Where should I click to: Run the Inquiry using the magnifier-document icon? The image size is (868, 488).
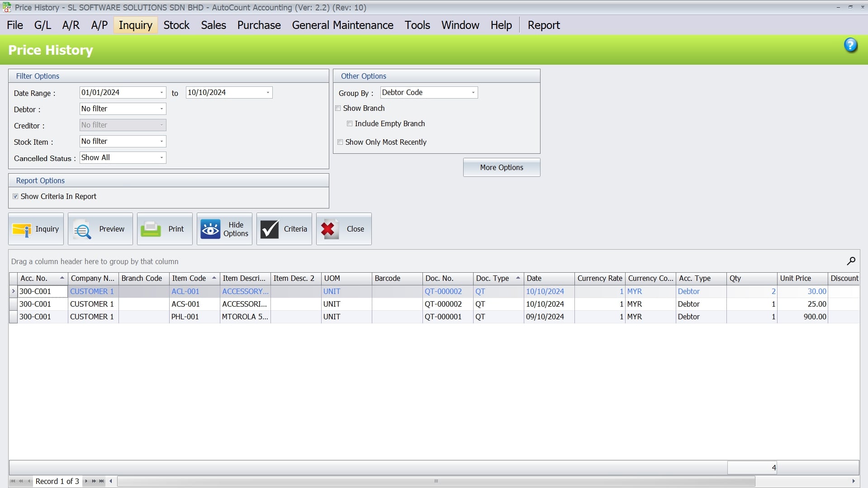click(x=35, y=229)
